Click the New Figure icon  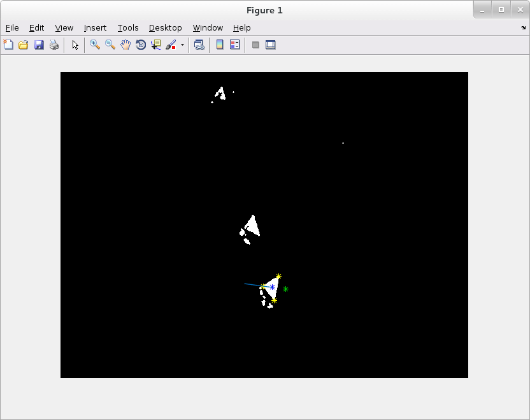coord(8,45)
